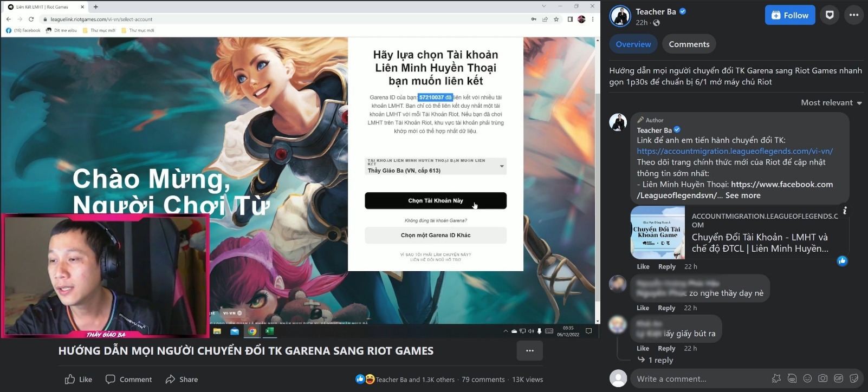The height and width of the screenshot is (392, 868).
Task: Open the sticker picker icon at the comment box end
Action: [x=854, y=378]
